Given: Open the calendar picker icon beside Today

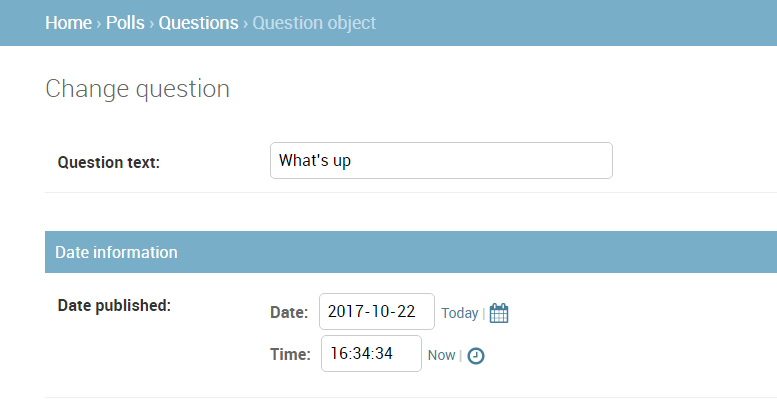Looking at the screenshot, I should pos(499,313).
